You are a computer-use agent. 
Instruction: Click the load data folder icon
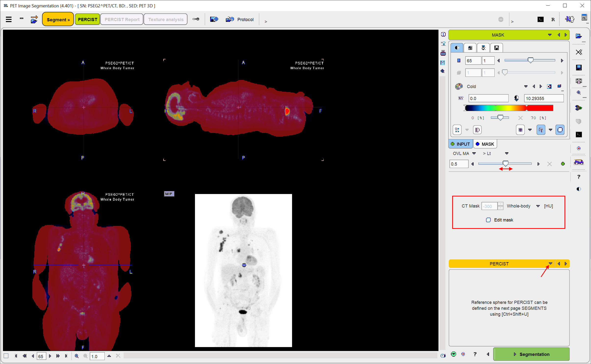tap(34, 19)
